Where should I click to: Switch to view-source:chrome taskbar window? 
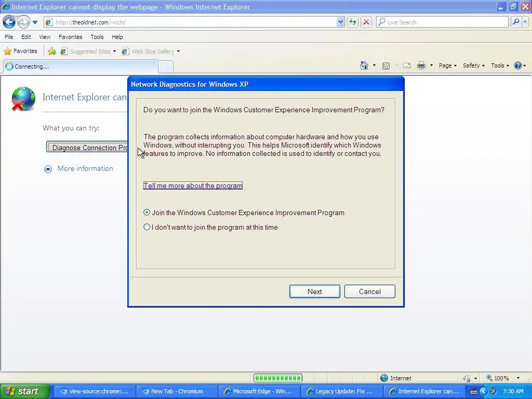click(x=94, y=391)
